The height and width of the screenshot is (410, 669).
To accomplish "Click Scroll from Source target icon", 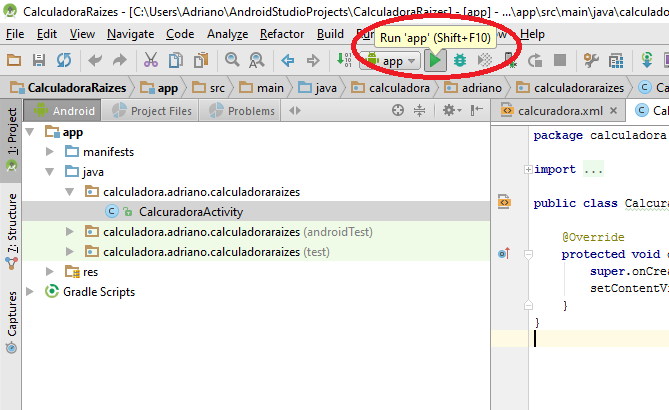I will point(398,110).
